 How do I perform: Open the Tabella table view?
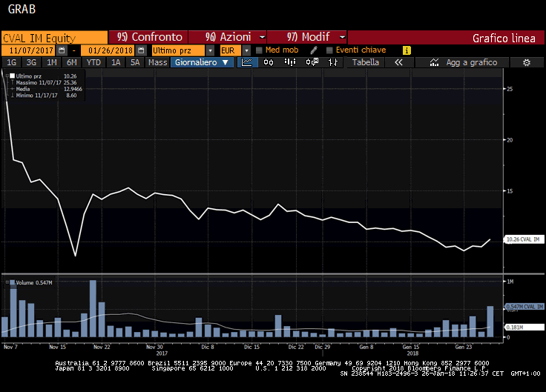pos(365,62)
